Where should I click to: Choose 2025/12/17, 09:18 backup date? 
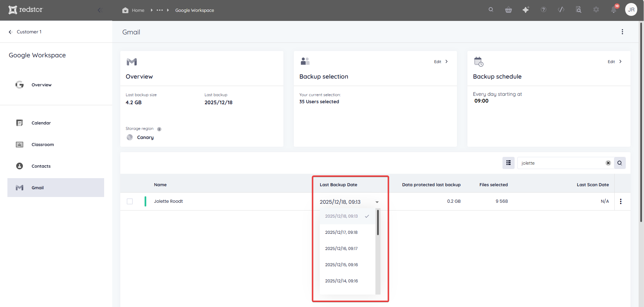tap(347, 232)
